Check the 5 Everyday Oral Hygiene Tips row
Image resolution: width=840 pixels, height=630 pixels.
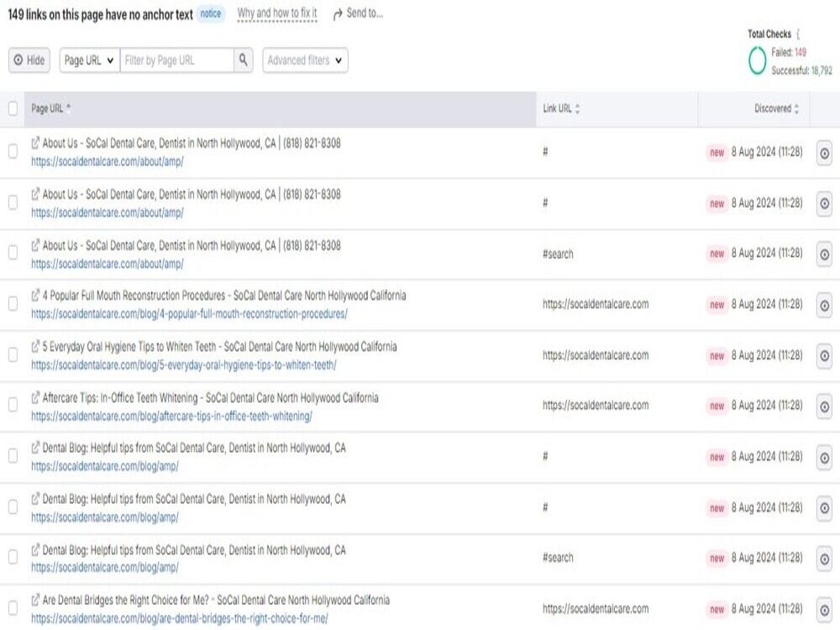coord(13,354)
